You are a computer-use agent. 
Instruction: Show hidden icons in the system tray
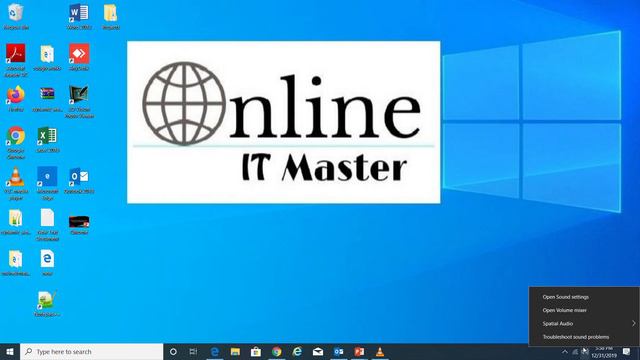point(565,351)
